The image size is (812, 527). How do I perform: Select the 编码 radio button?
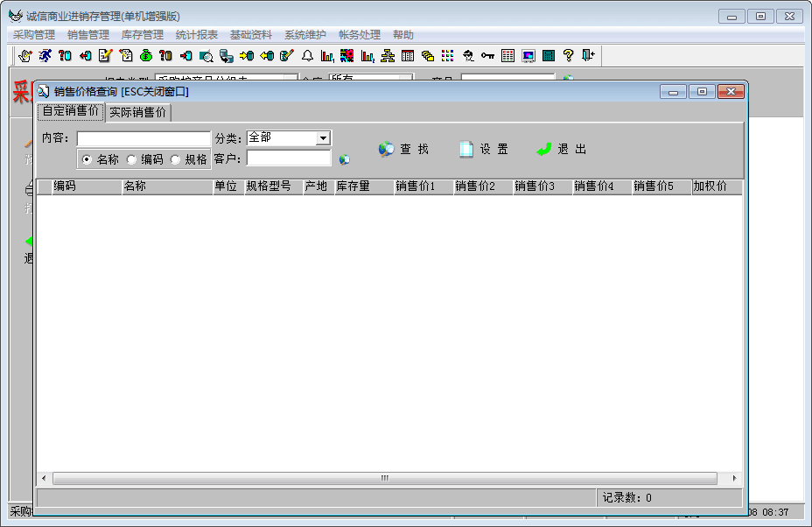(x=131, y=159)
